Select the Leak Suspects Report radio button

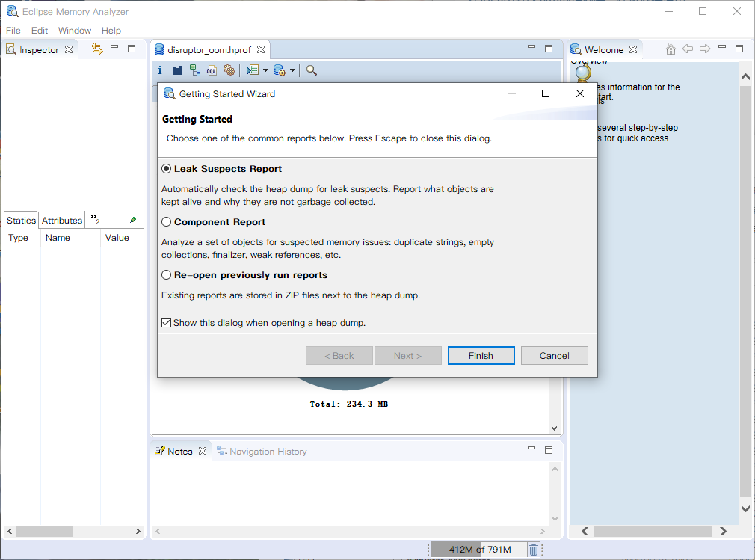(166, 169)
